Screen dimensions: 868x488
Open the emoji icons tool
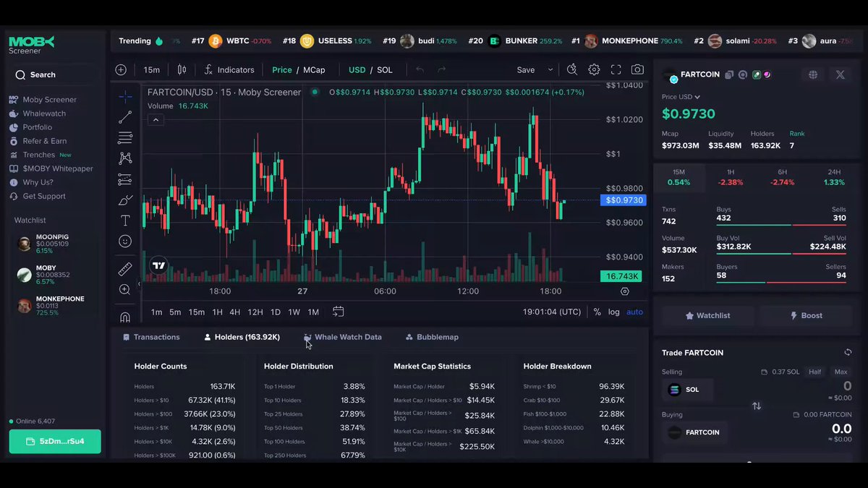click(x=125, y=241)
